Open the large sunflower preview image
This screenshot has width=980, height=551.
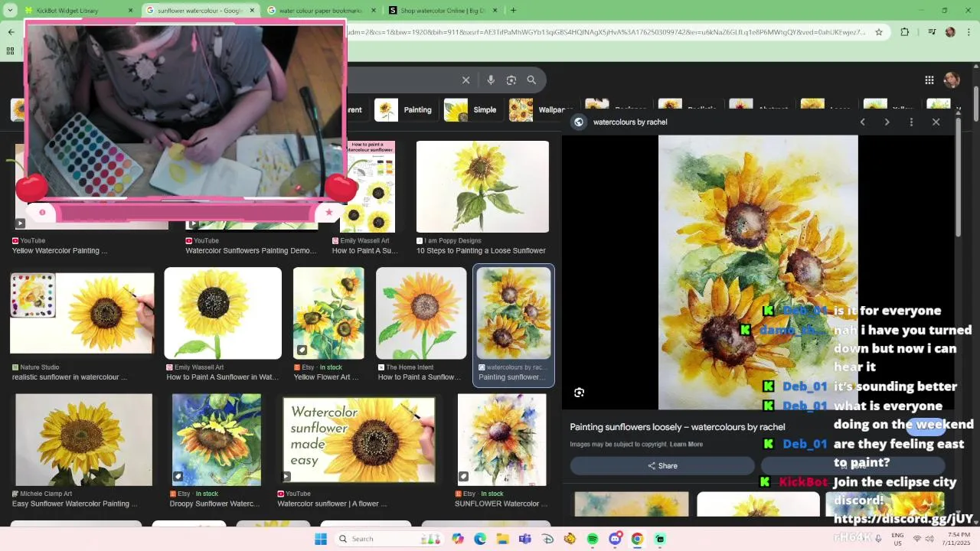tap(758, 272)
